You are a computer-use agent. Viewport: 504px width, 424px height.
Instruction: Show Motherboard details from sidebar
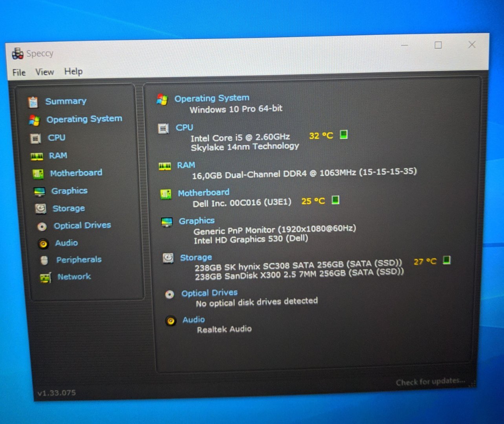point(76,173)
